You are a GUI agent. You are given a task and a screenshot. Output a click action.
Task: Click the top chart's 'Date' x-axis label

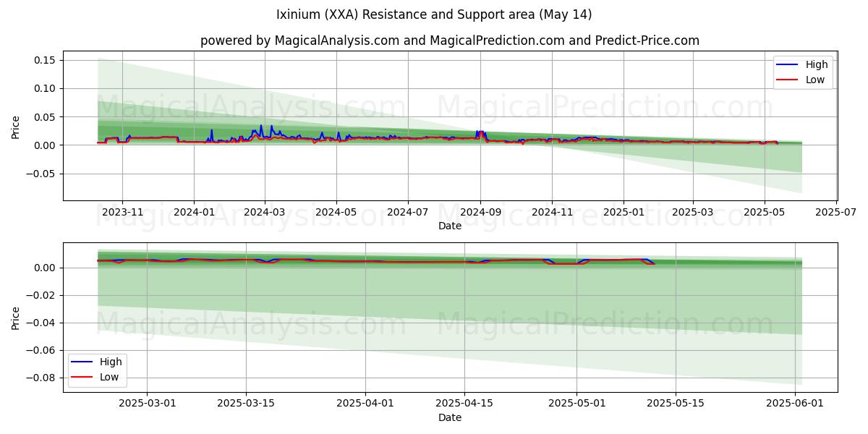(x=450, y=226)
